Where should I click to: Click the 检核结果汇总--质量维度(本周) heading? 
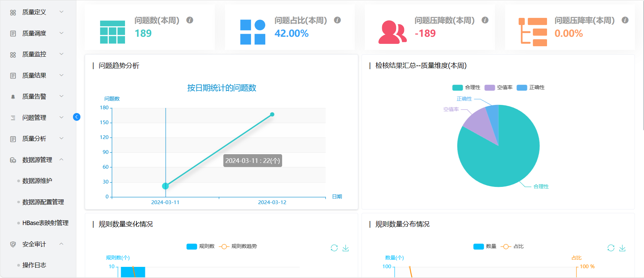421,66
